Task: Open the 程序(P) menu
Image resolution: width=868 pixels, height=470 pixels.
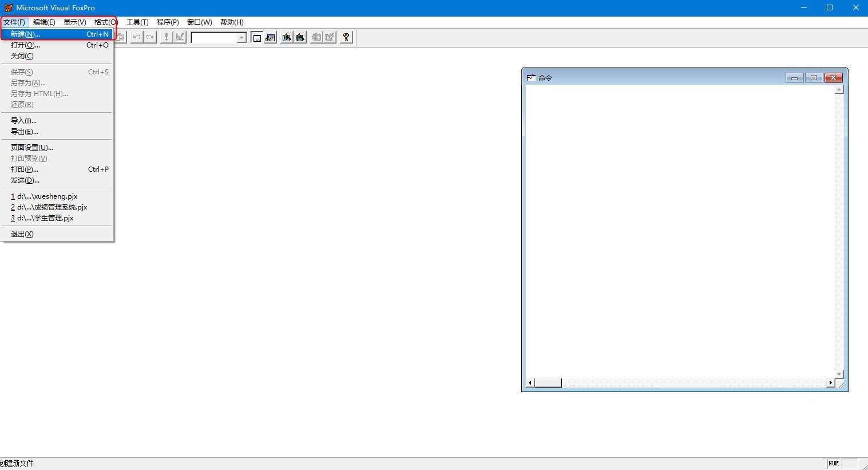Action: pos(168,22)
